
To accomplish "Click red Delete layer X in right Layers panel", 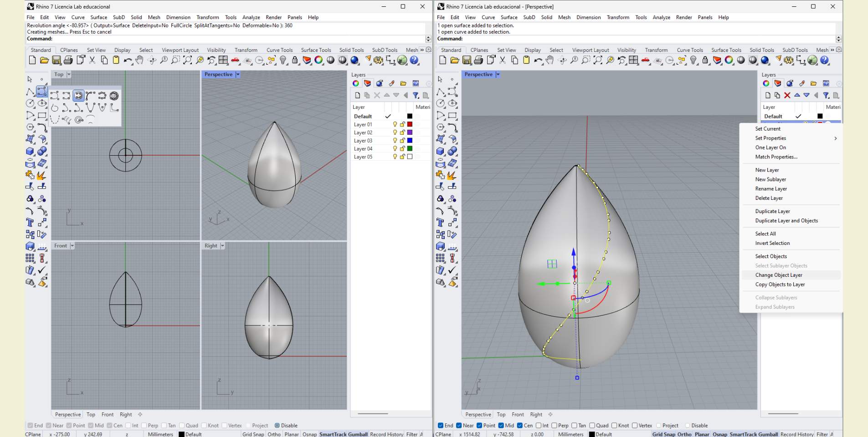I will (x=787, y=95).
